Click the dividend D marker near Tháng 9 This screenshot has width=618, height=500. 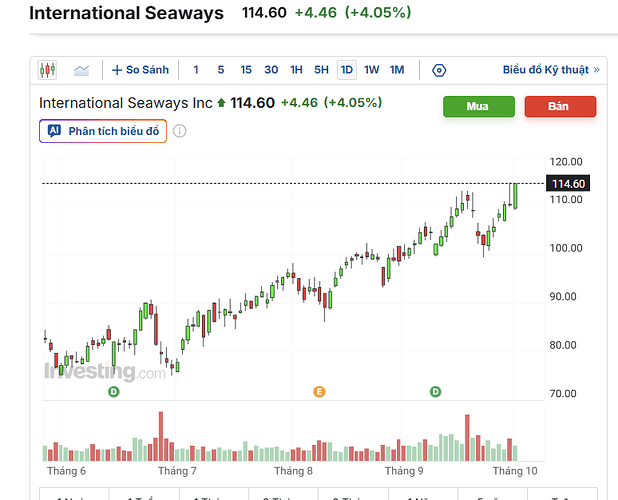click(436, 392)
